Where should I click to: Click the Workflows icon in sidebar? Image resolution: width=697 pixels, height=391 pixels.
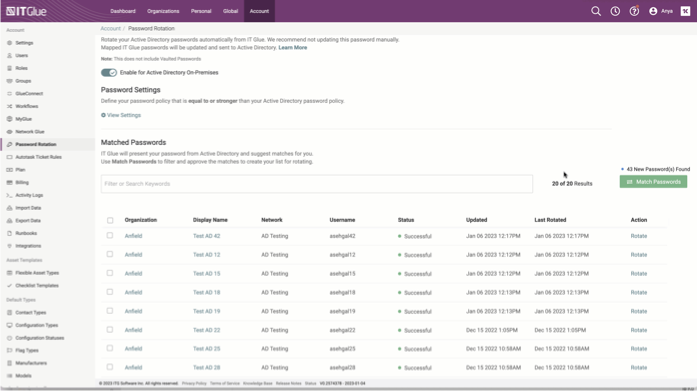(9, 106)
